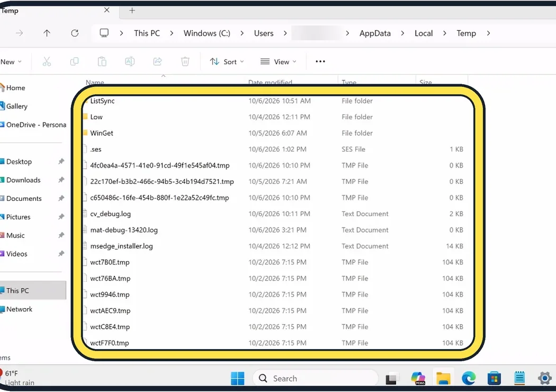Click the taskbar Search box
Screen dimensions: 556x392
click(x=315, y=378)
